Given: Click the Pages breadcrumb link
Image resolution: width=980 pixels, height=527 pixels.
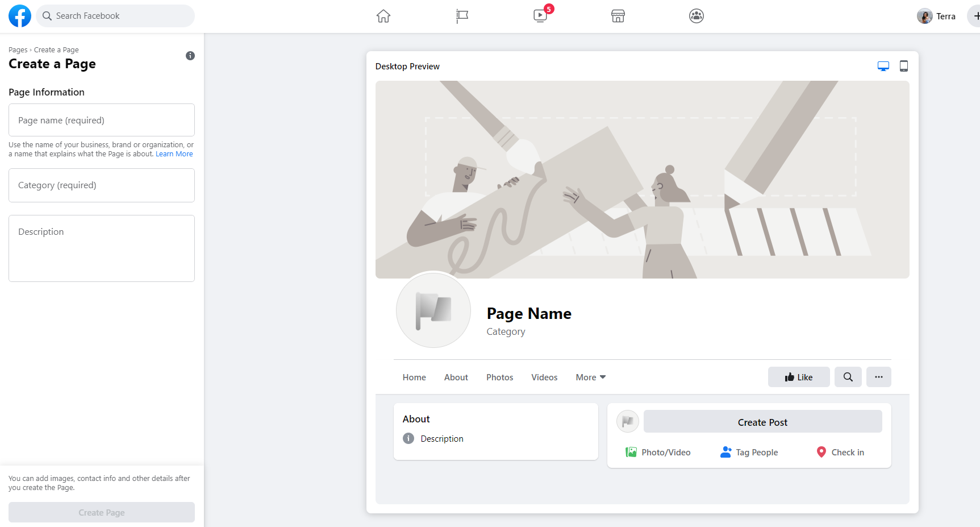Looking at the screenshot, I should (x=18, y=50).
